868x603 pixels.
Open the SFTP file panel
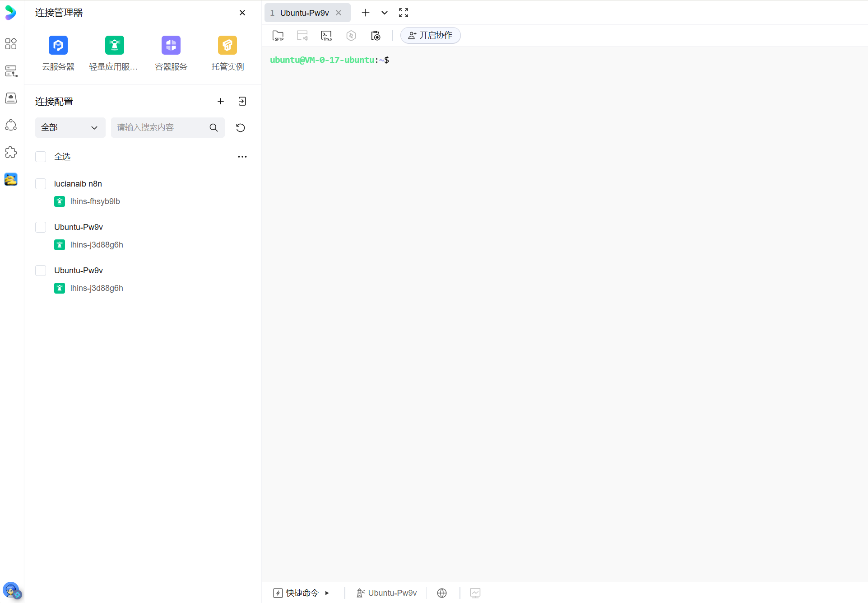278,35
